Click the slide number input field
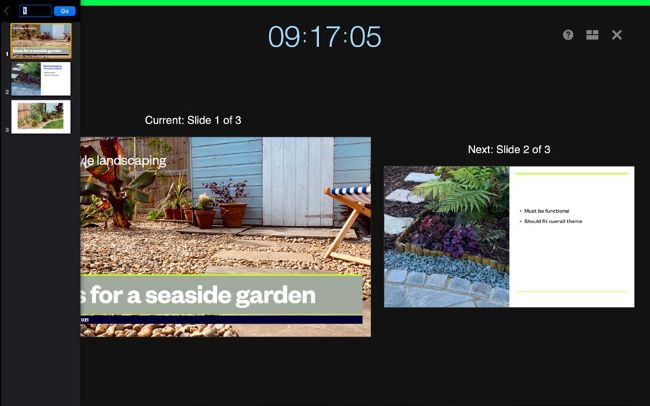Viewport: 650px width, 406px height. (35, 11)
